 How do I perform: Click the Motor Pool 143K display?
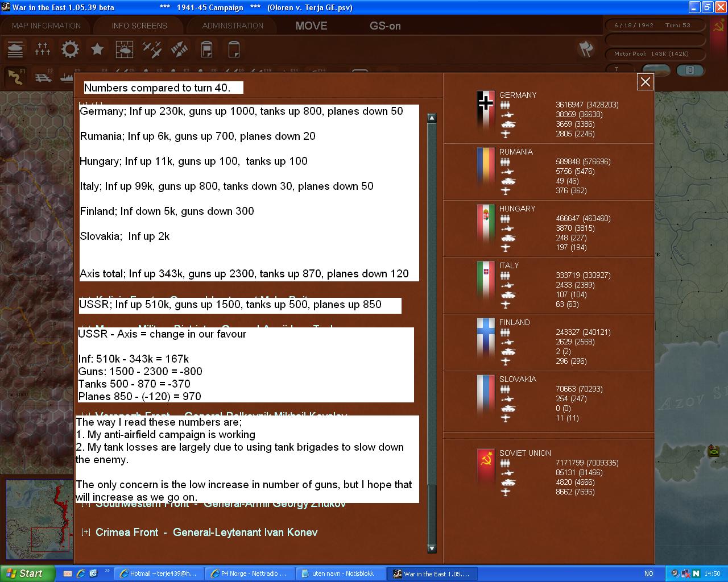(x=656, y=54)
